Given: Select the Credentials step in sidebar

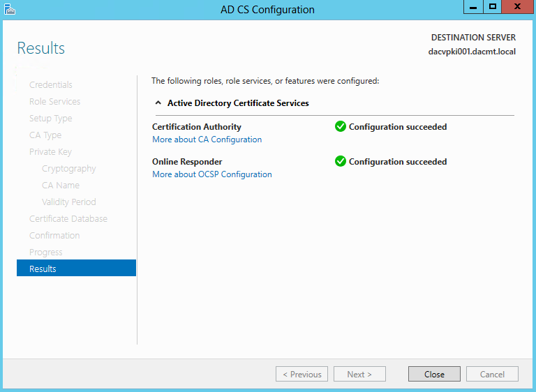Looking at the screenshot, I should coord(50,85).
